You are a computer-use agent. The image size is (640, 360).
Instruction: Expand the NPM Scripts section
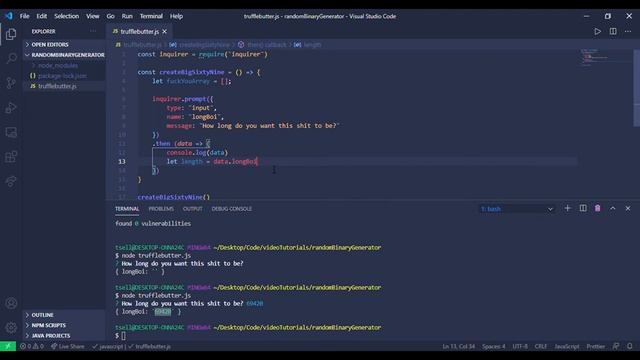pos(64,325)
